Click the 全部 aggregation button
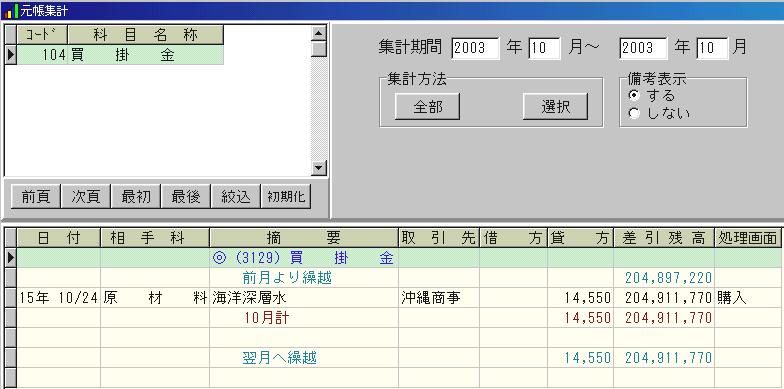 (428, 106)
